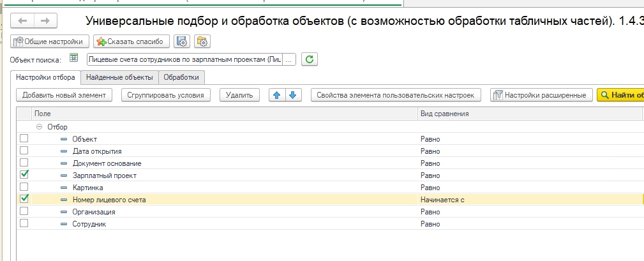
Task: Move filter element up with blue arrow
Action: (276, 95)
